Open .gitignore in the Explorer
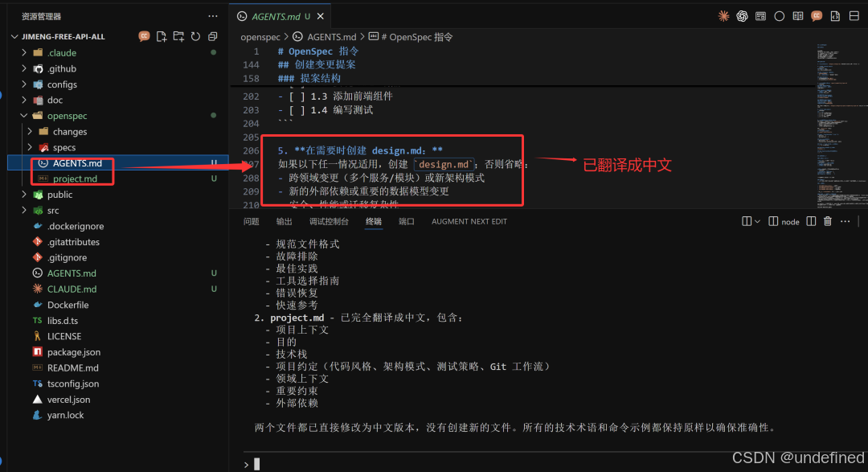The height and width of the screenshot is (472, 868). [x=67, y=257]
